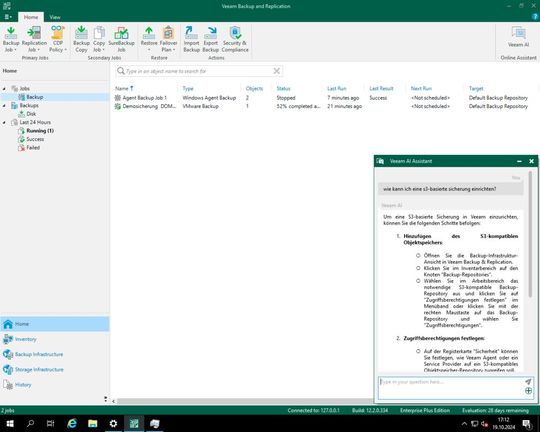Sort jobs by the Type column header
Viewport: 540px width, 432px height.
pyautogui.click(x=188, y=89)
